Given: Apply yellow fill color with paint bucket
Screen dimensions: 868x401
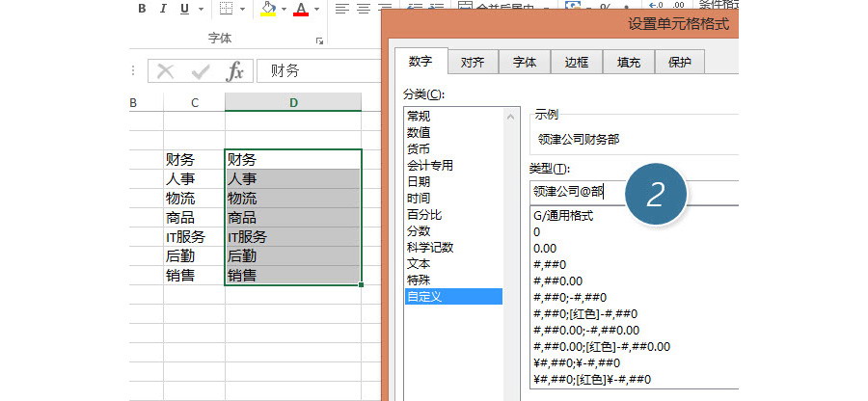Looking at the screenshot, I should 268,9.
